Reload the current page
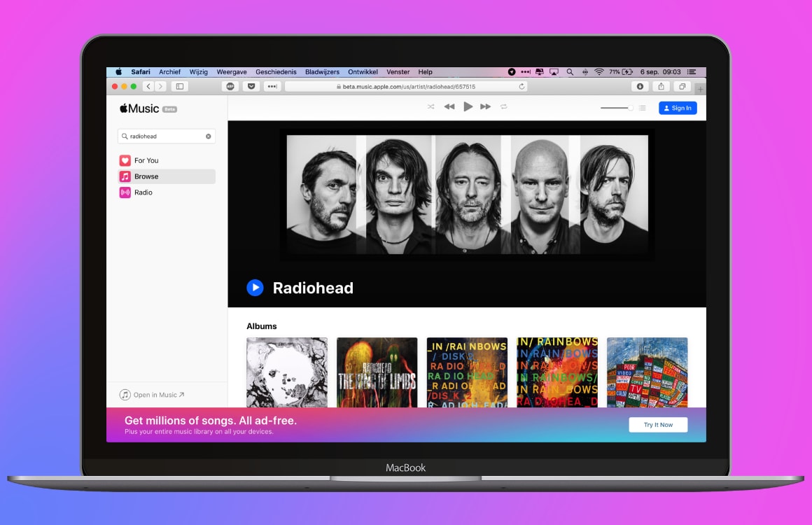Viewport: 812px width, 525px height. [x=521, y=87]
